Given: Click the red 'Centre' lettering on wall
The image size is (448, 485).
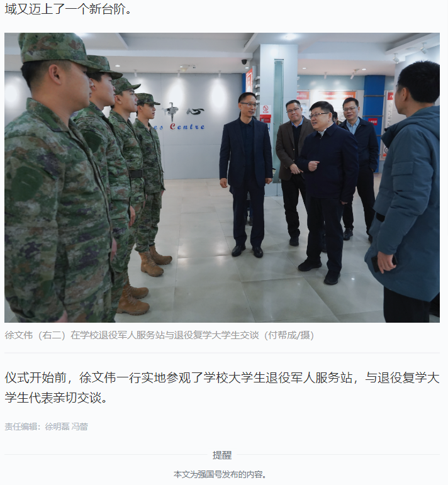Looking at the screenshot, I should [187, 126].
